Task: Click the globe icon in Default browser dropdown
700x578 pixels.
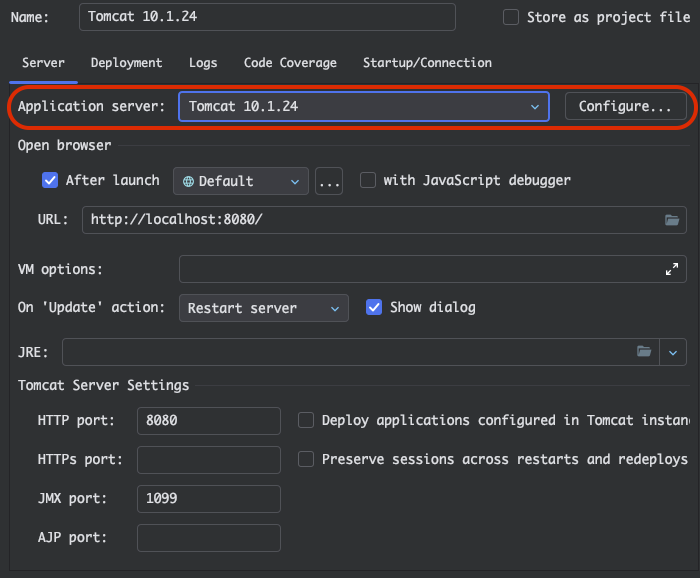Action: (x=188, y=181)
